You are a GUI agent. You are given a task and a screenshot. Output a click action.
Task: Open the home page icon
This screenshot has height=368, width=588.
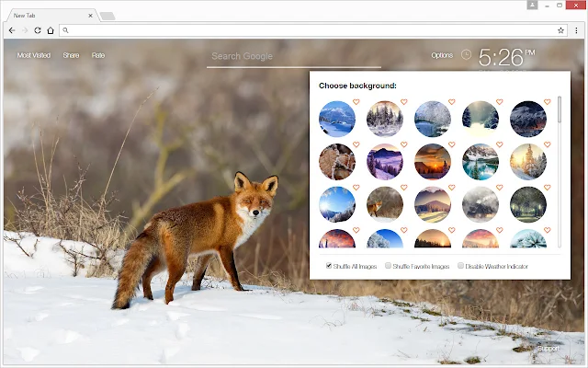(51, 30)
